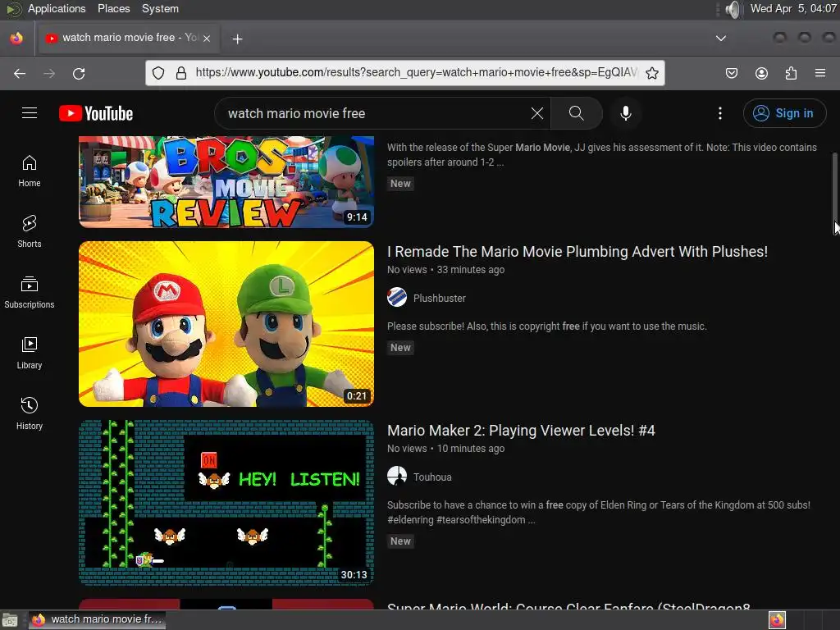Open the tracking protection shield icon
The height and width of the screenshot is (630, 840).
158,73
